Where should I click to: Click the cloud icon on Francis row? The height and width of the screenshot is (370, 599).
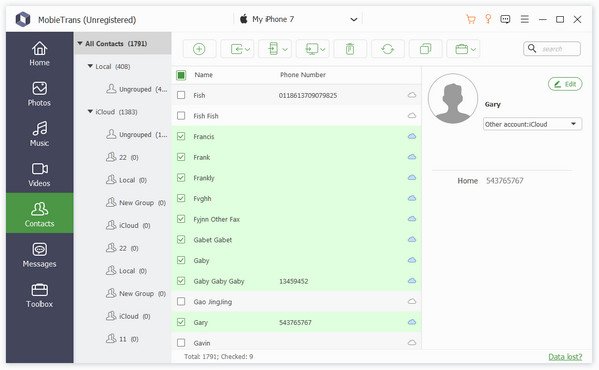click(x=412, y=136)
